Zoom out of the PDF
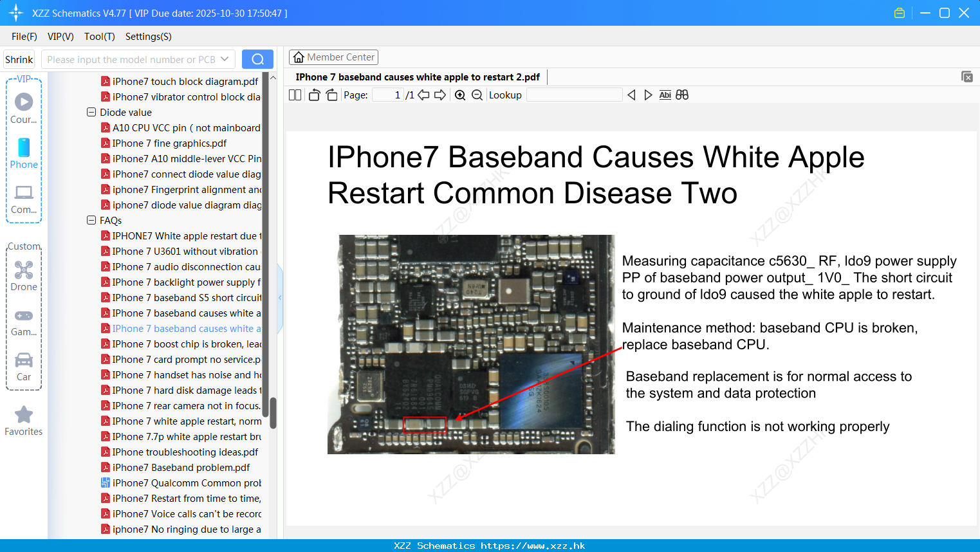 point(477,95)
